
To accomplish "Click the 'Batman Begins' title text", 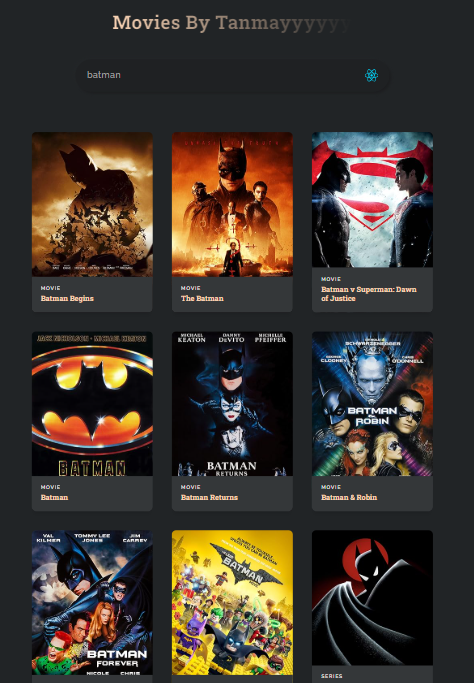I will pyautogui.click(x=67, y=298).
